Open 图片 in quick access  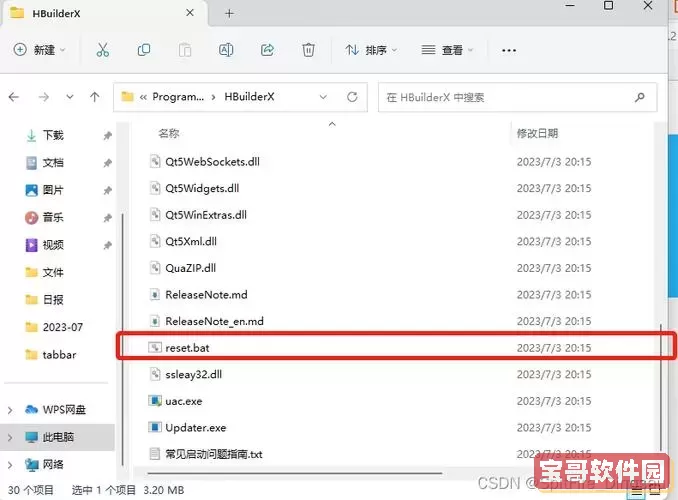pos(53,190)
